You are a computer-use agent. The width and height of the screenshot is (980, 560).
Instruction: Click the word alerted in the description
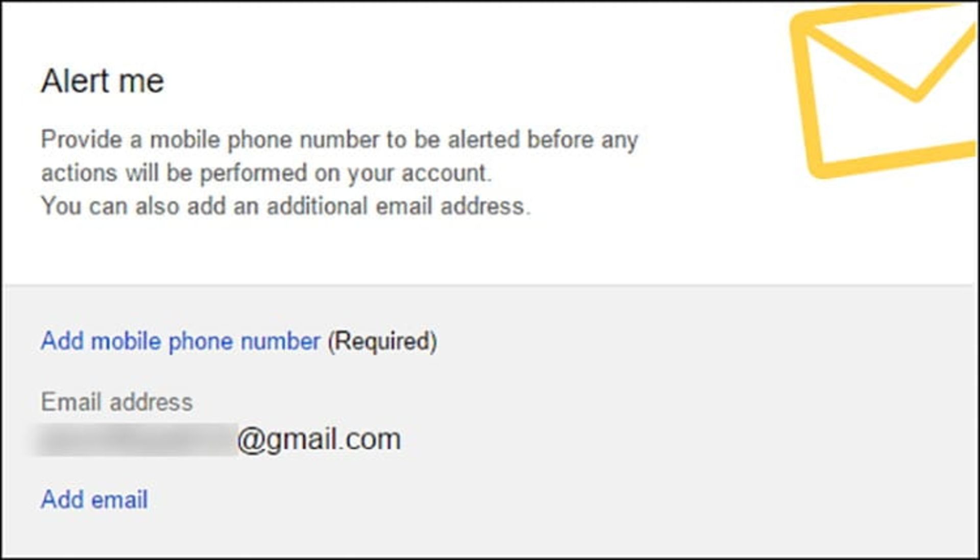coord(484,140)
